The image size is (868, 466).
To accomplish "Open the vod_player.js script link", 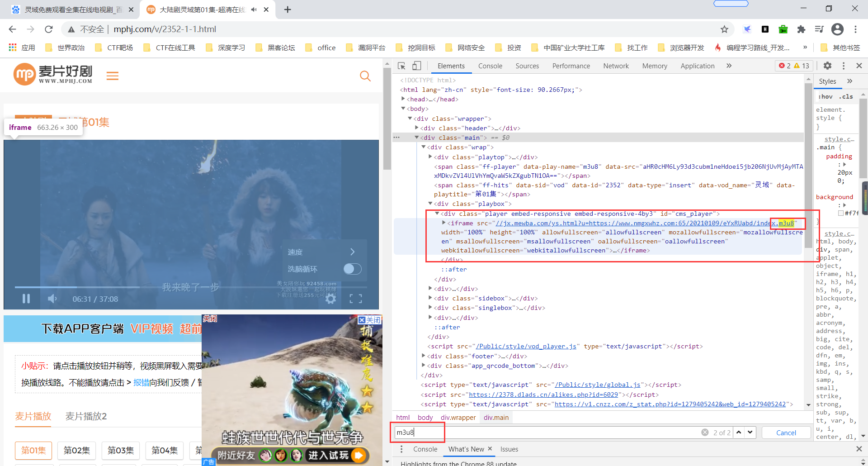I will point(526,347).
